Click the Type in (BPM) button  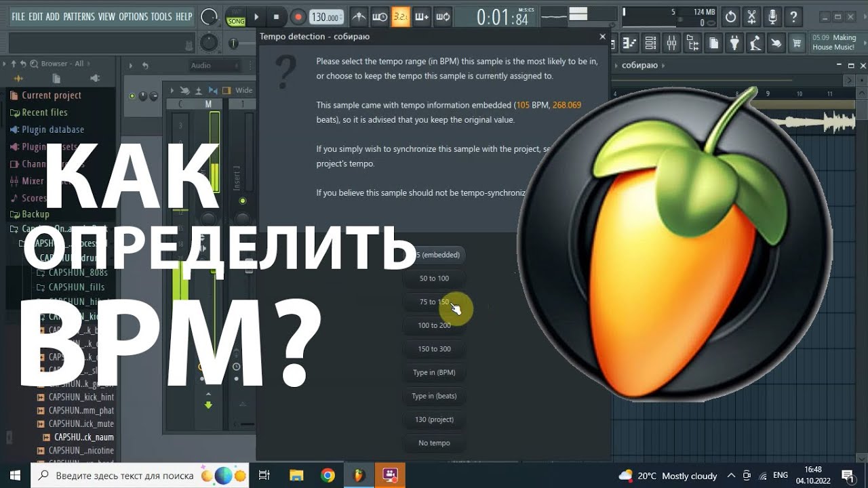click(434, 372)
